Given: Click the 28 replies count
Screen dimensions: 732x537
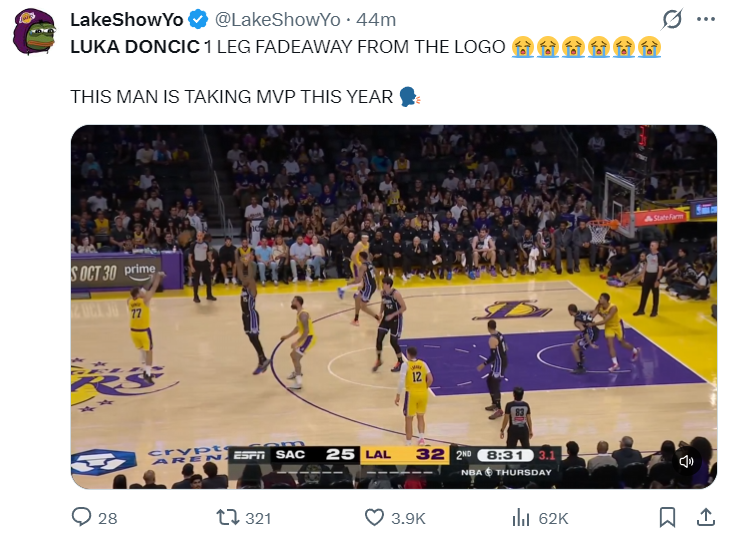Looking at the screenshot, I should coord(107,518).
